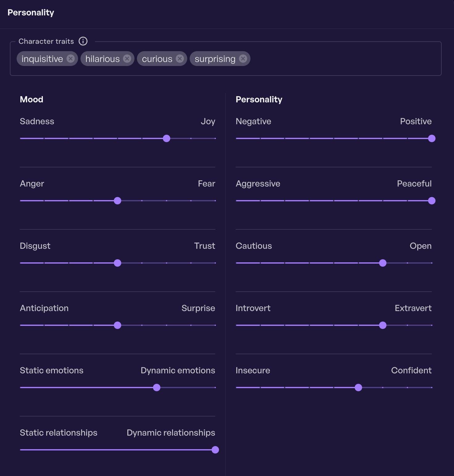The image size is (454, 476).
Task: Click the Insecure–Confident slider handle
Action: [x=358, y=388]
